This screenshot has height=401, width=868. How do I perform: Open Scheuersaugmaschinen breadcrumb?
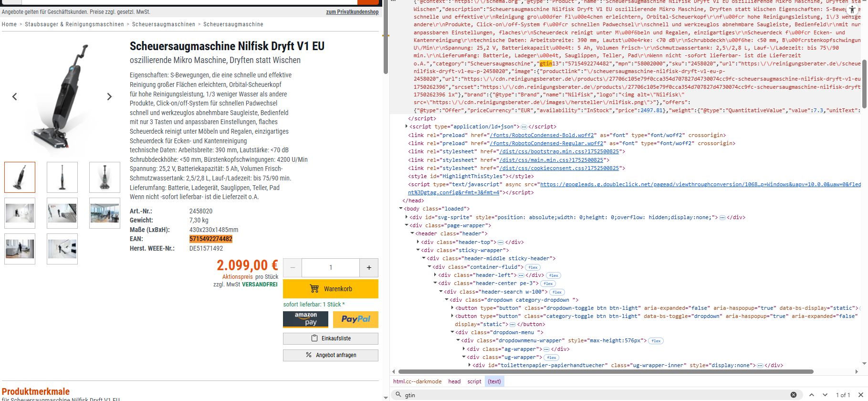(x=164, y=24)
